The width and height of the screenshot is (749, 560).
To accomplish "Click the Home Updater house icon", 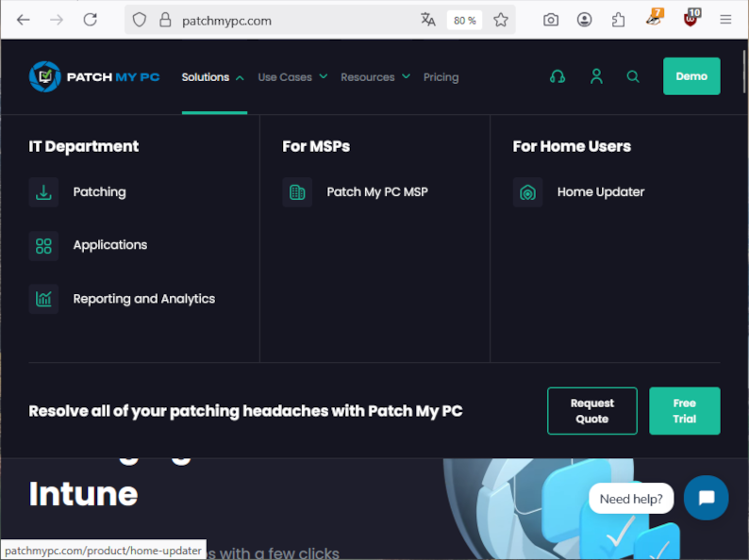I will click(527, 192).
